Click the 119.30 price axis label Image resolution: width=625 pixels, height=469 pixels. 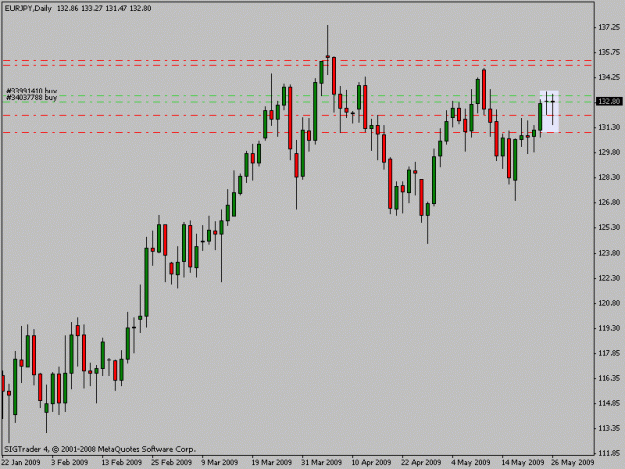coord(609,328)
